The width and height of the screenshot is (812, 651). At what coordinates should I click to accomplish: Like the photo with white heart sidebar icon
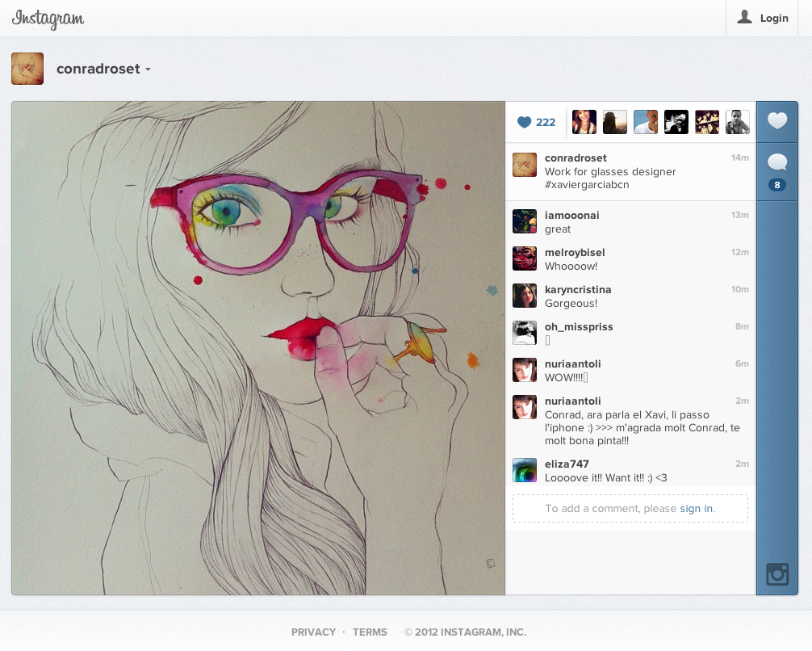pyautogui.click(x=777, y=121)
